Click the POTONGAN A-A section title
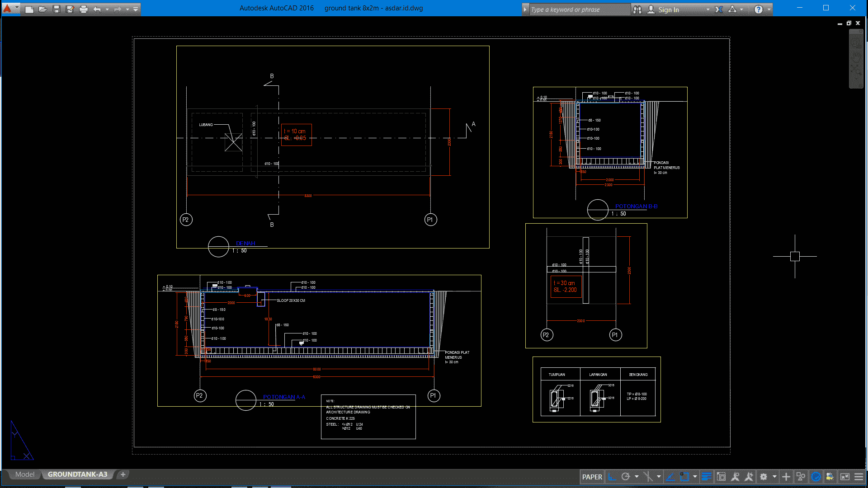The width and height of the screenshot is (868, 488). point(284,397)
